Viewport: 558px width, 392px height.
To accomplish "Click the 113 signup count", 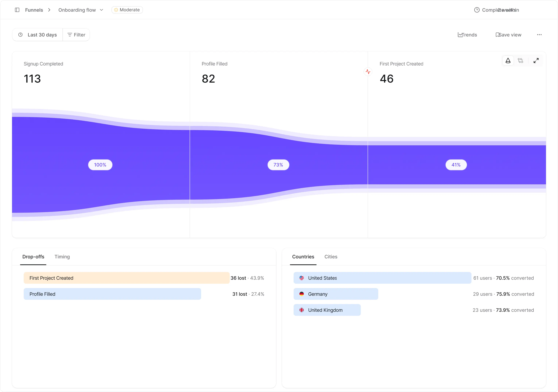I will [x=32, y=79].
